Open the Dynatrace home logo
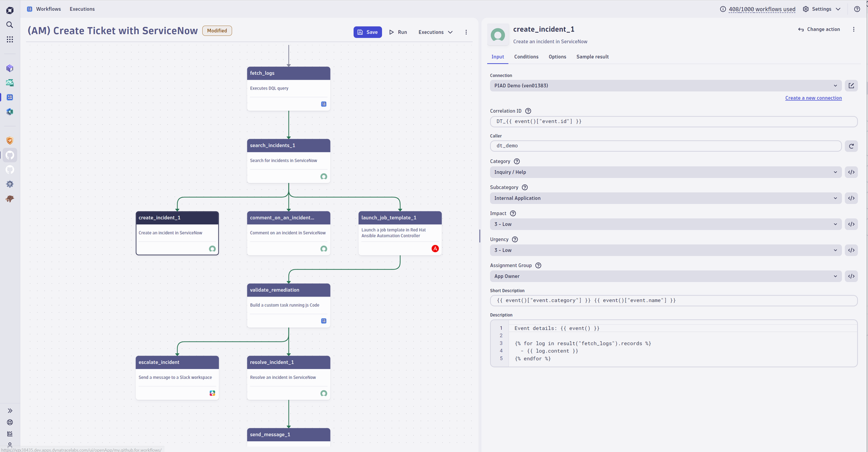The image size is (868, 452). (10, 10)
